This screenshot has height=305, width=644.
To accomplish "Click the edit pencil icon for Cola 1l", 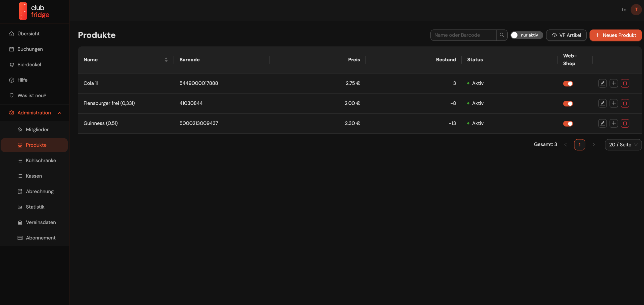I will coord(602,83).
